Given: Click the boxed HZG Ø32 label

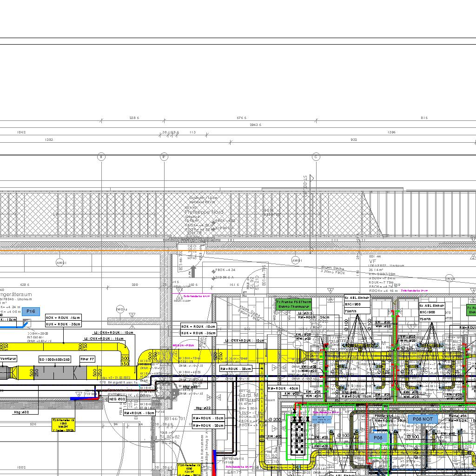Looking at the screenshot, I should click(x=117, y=399).
